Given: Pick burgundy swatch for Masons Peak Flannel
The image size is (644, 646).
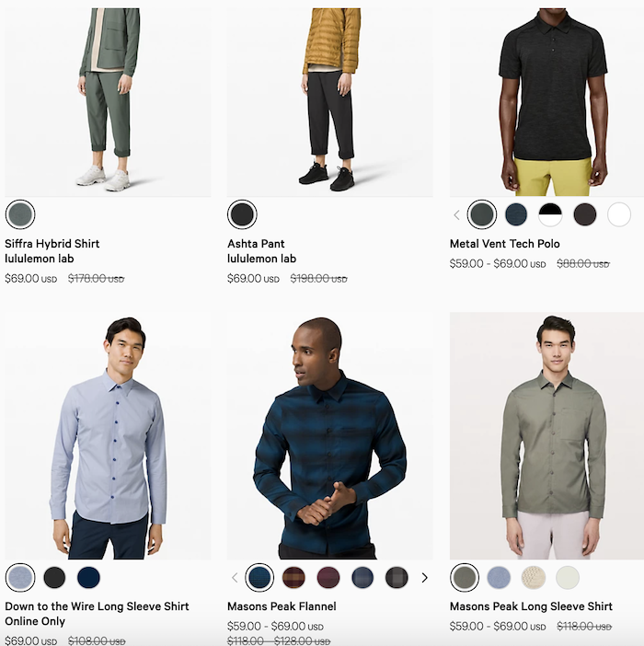Looking at the screenshot, I should pyautogui.click(x=328, y=577).
